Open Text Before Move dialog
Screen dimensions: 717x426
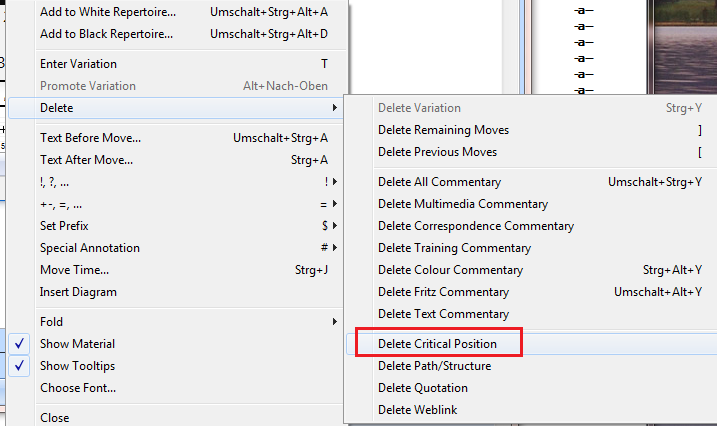90,138
